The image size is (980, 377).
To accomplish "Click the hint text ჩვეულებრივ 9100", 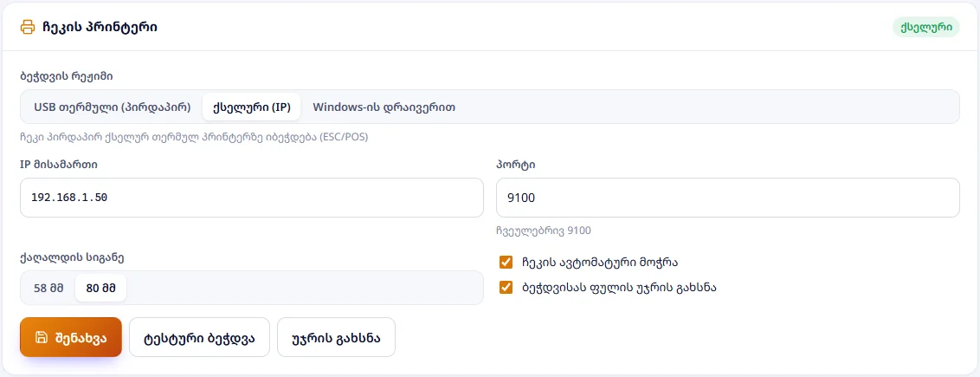I will 544,231.
